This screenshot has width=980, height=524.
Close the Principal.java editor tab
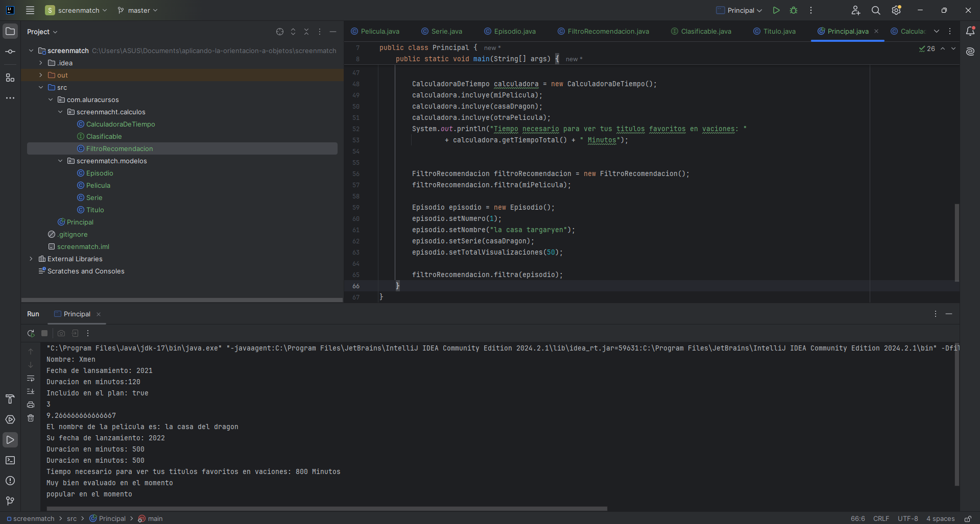click(876, 31)
